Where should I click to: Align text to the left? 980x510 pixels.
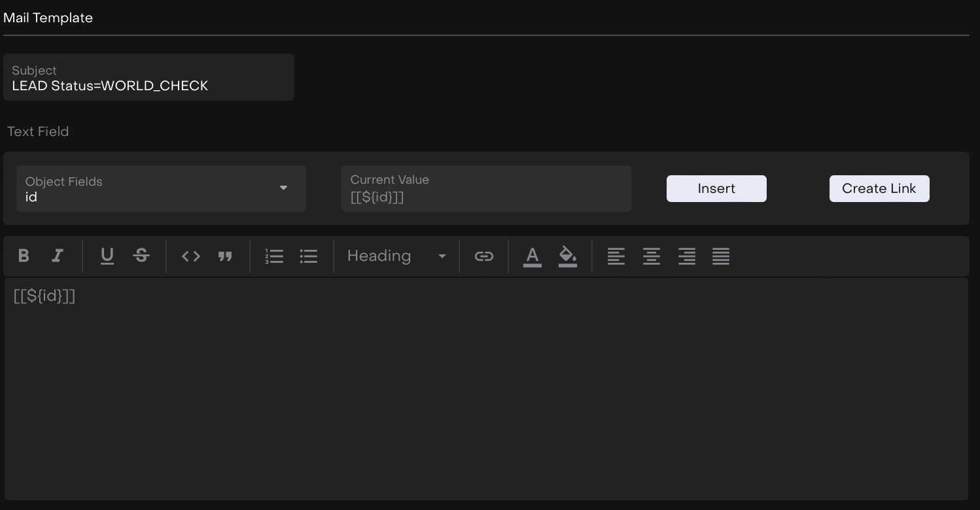(616, 256)
